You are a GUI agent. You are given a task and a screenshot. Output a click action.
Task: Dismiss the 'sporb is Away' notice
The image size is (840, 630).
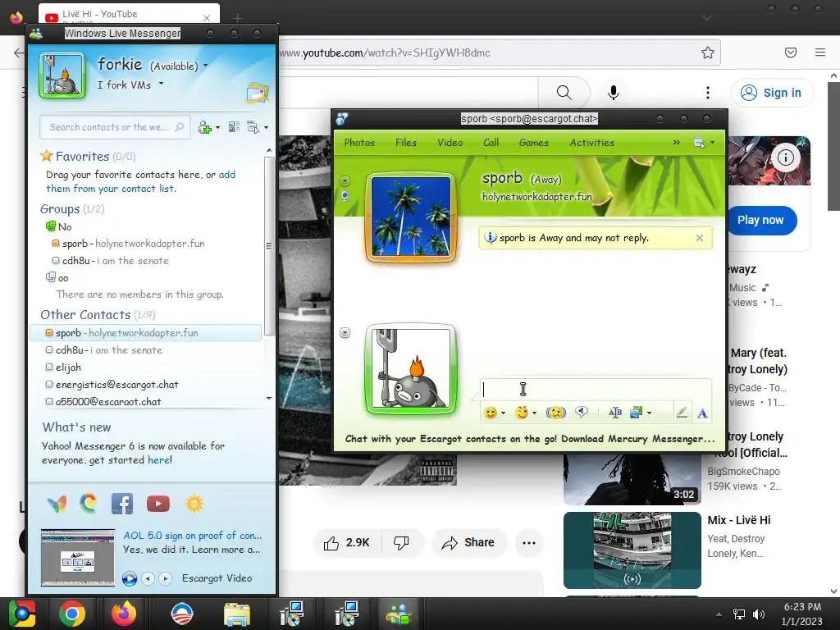tap(699, 238)
